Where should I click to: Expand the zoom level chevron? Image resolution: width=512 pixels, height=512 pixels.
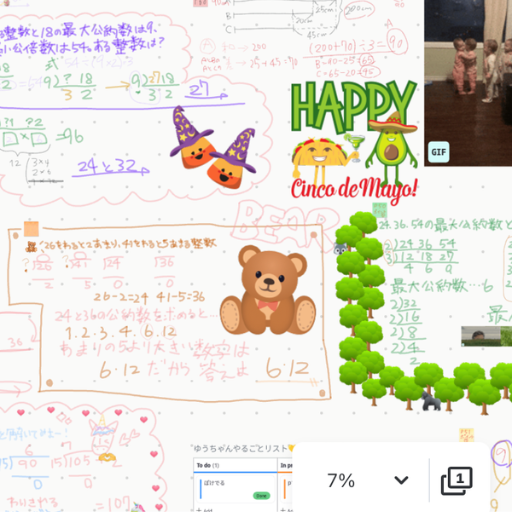click(x=401, y=480)
